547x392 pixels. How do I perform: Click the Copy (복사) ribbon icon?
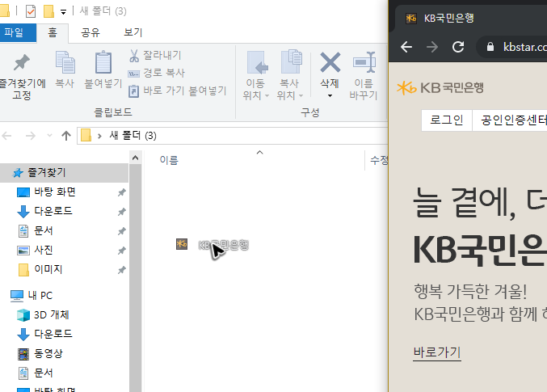click(65, 63)
